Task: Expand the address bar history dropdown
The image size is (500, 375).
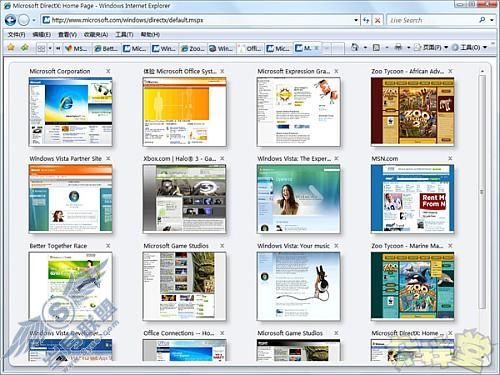Action: pyautogui.click(x=356, y=20)
